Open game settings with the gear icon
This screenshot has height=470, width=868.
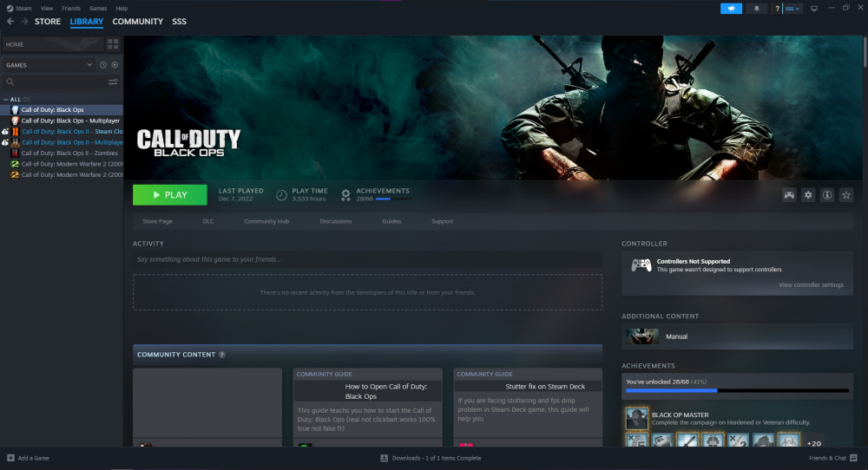(x=808, y=195)
